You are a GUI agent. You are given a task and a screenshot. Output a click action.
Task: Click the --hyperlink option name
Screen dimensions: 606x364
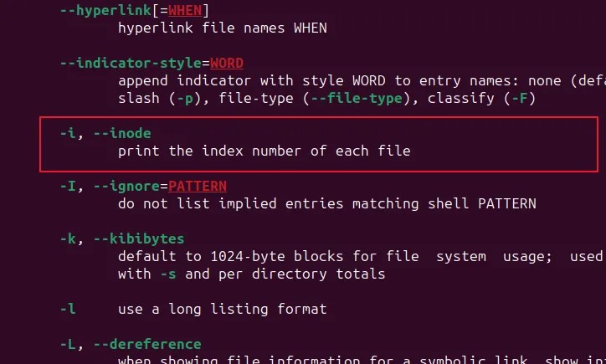(x=105, y=10)
